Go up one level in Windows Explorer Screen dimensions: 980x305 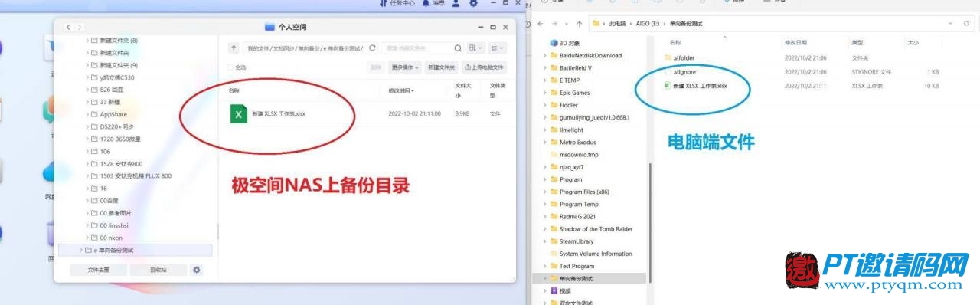(x=580, y=24)
